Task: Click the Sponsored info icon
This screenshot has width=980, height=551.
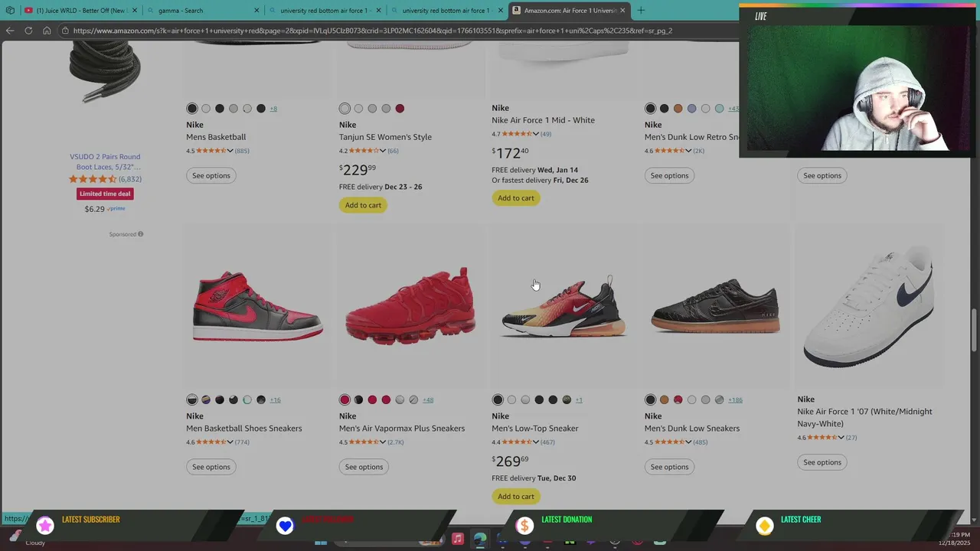Action: click(x=140, y=234)
